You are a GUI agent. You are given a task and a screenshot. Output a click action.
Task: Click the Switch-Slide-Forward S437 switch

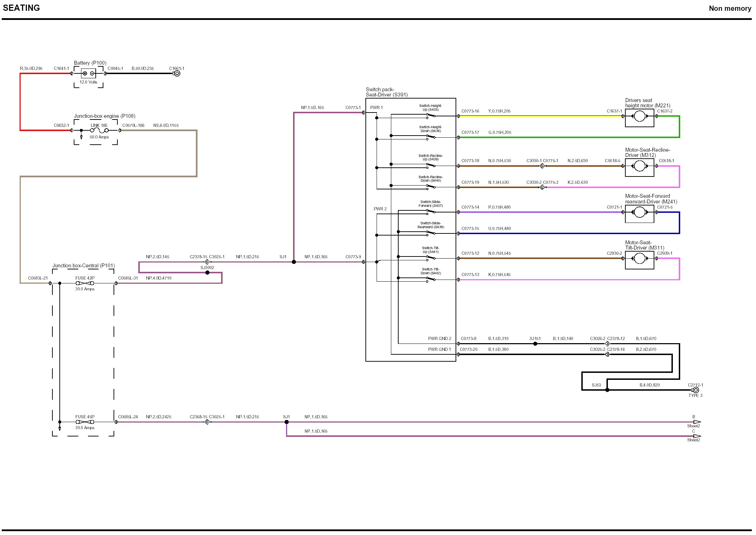(x=431, y=212)
